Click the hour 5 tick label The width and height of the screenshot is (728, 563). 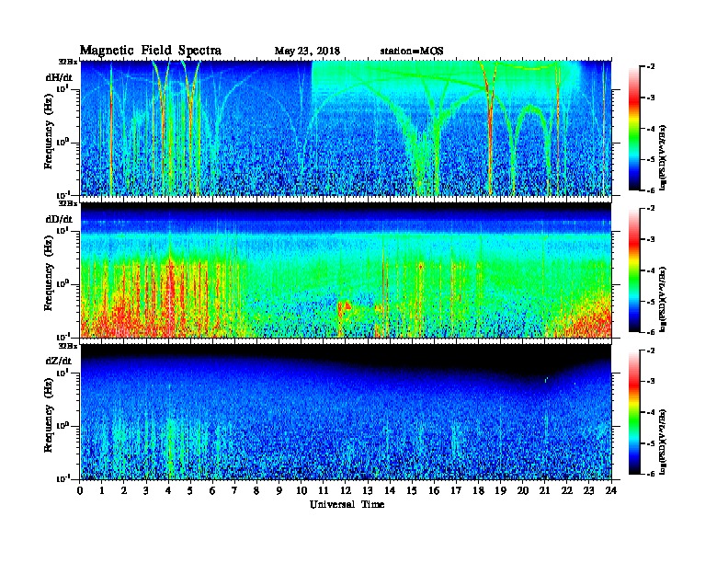click(x=190, y=491)
